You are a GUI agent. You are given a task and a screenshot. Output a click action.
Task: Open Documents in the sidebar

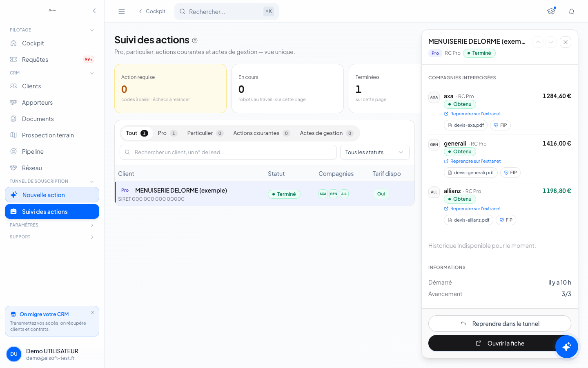pyautogui.click(x=52, y=119)
